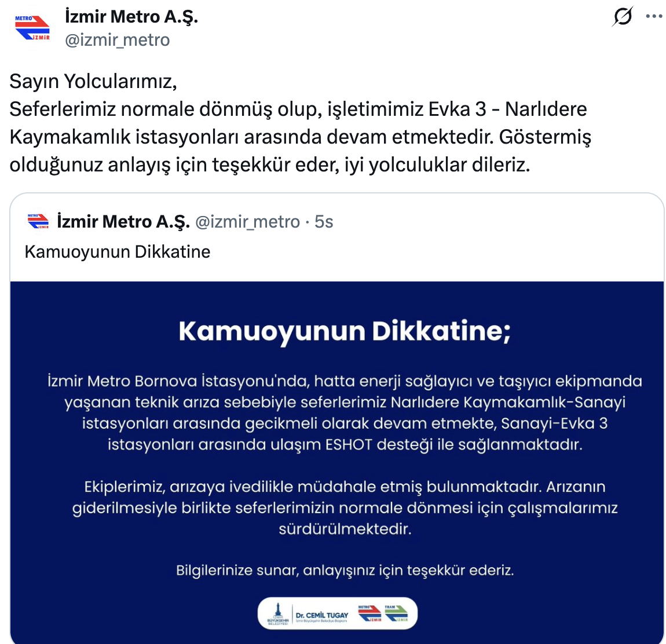Click quoted tweet caption 'Kamuoyunun Dikkatine'
This screenshot has height=644, width=666.
pyautogui.click(x=118, y=252)
